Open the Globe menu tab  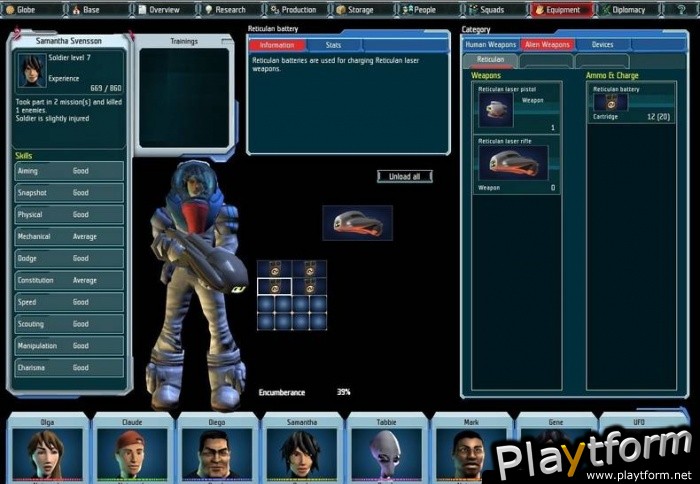pos(31,9)
